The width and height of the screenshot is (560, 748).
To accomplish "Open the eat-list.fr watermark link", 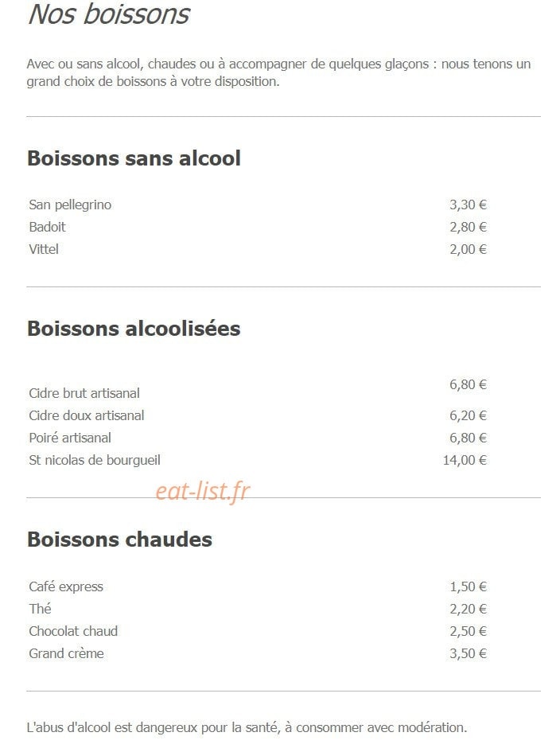I will 203,491.
